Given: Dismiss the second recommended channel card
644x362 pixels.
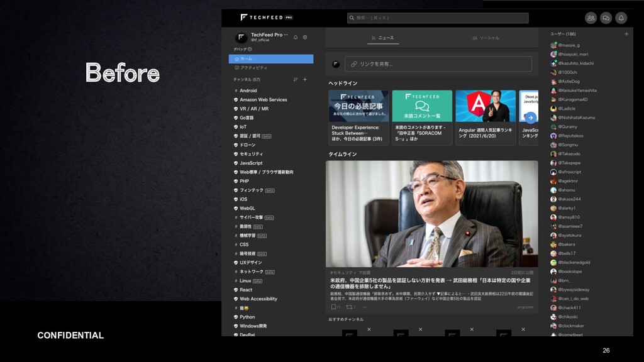Looking at the screenshot, I should pyautogui.click(x=420, y=329).
